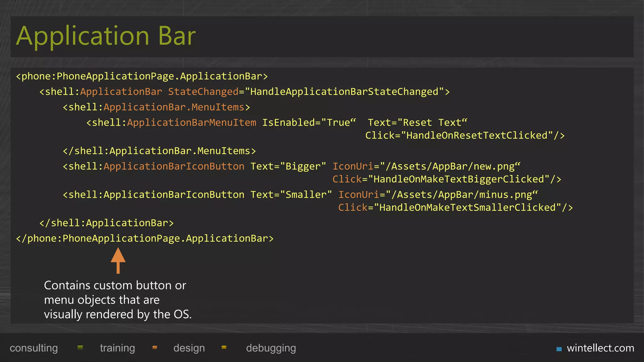
Task: Click the orange square bullet after training
Action: [154, 347]
